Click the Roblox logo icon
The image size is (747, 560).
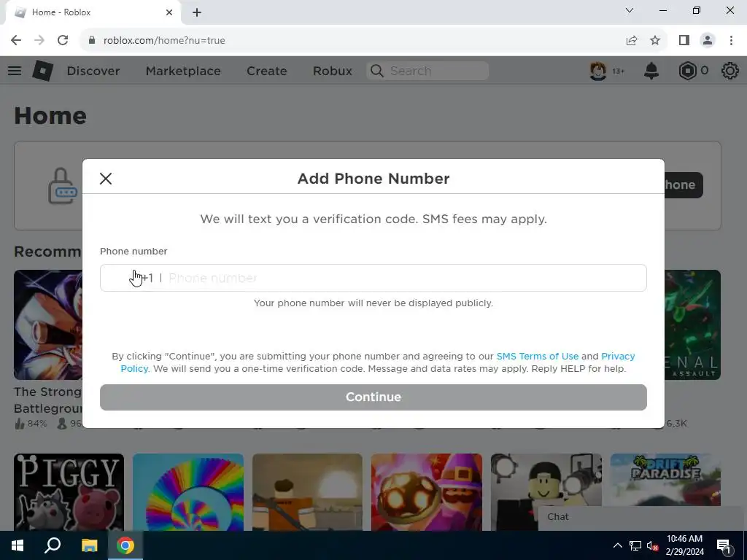pos(43,71)
